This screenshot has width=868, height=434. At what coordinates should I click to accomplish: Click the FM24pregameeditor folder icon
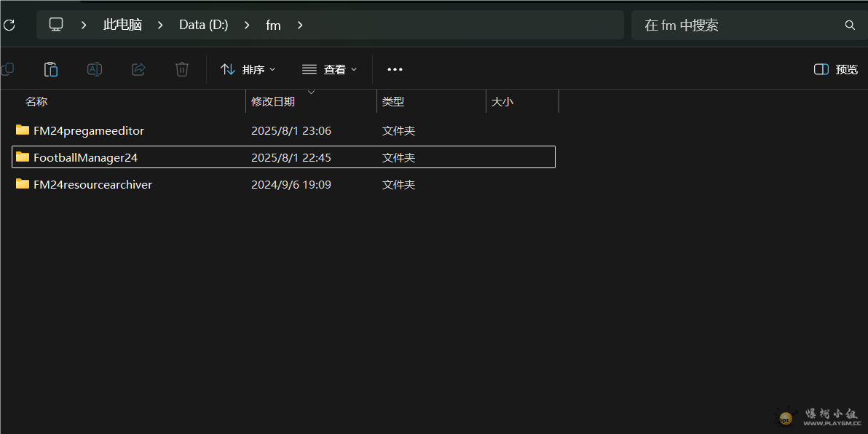coord(23,130)
